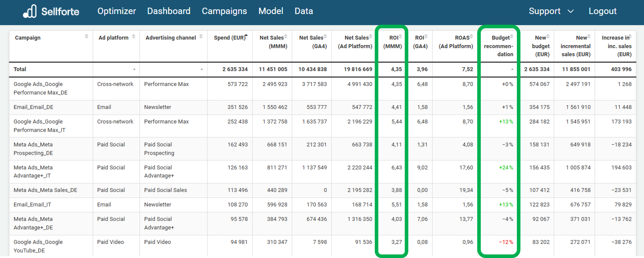Sort by Budget recommendation sort icon

point(511,36)
